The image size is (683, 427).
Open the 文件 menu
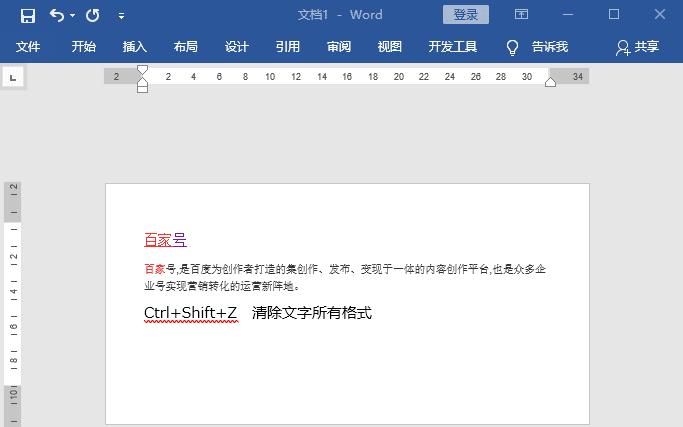pos(28,47)
